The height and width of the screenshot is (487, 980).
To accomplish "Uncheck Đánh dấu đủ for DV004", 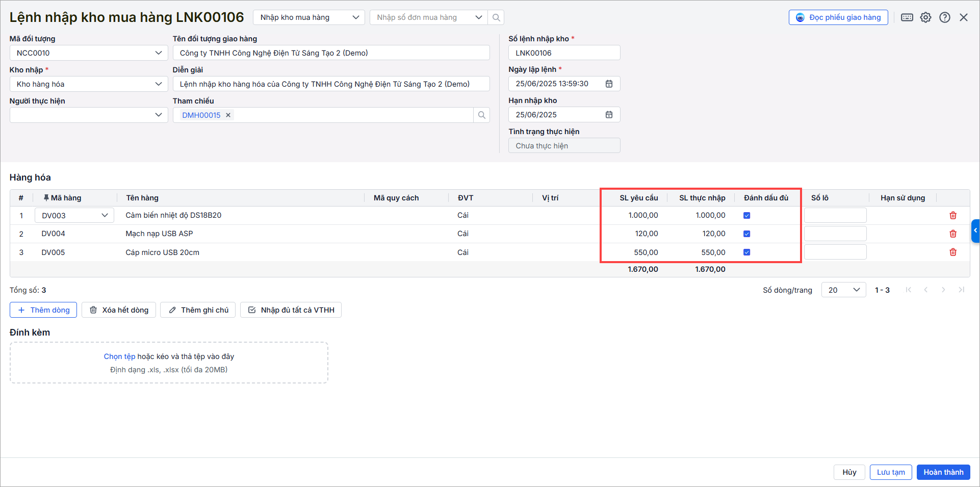I will point(746,234).
